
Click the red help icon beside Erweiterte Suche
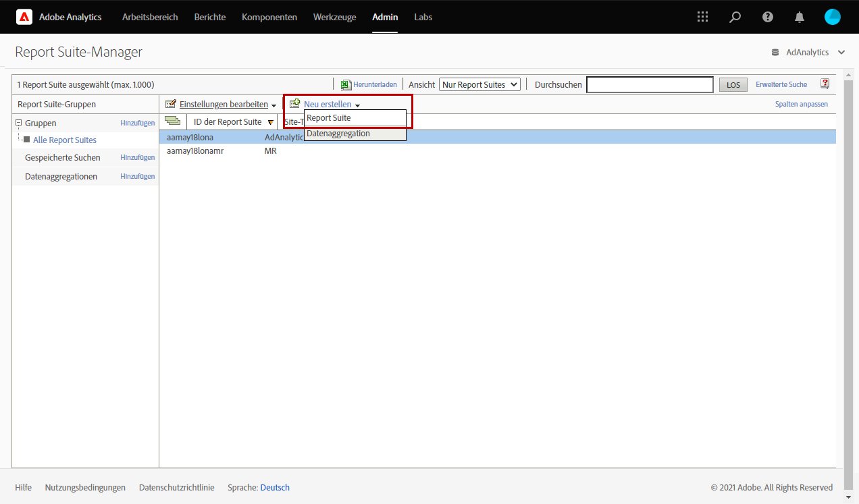pos(825,84)
